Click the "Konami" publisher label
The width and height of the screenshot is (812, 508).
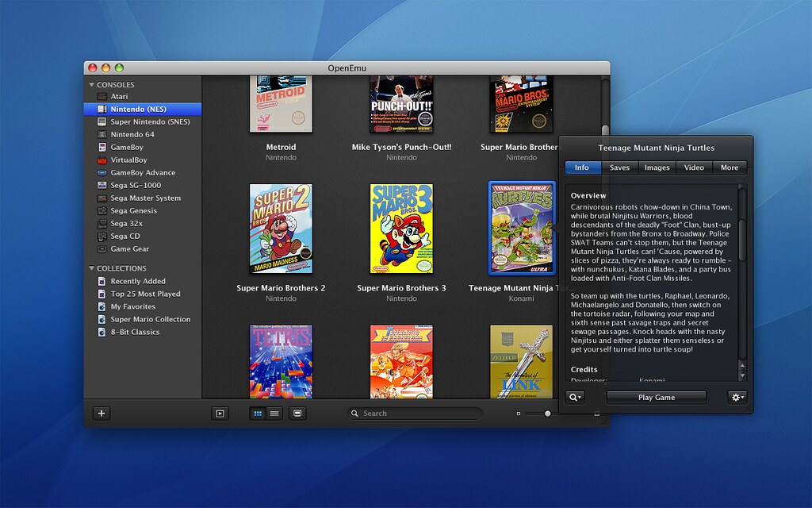pyautogui.click(x=522, y=298)
